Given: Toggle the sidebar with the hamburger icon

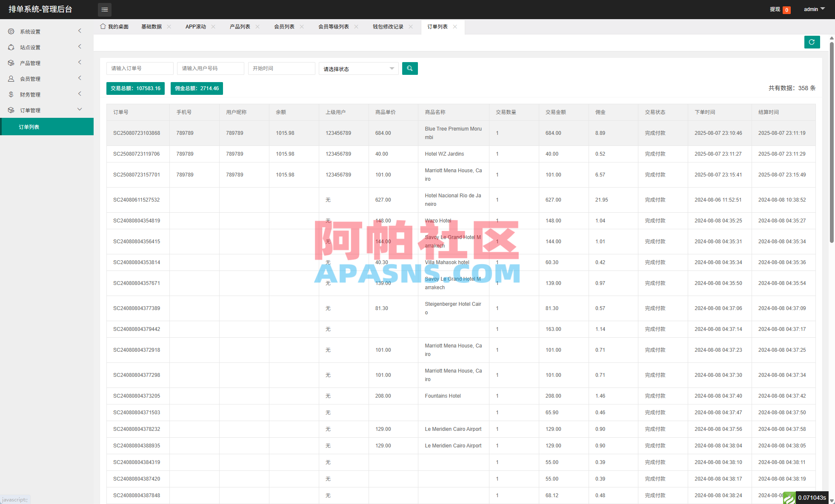Looking at the screenshot, I should pos(104,9).
